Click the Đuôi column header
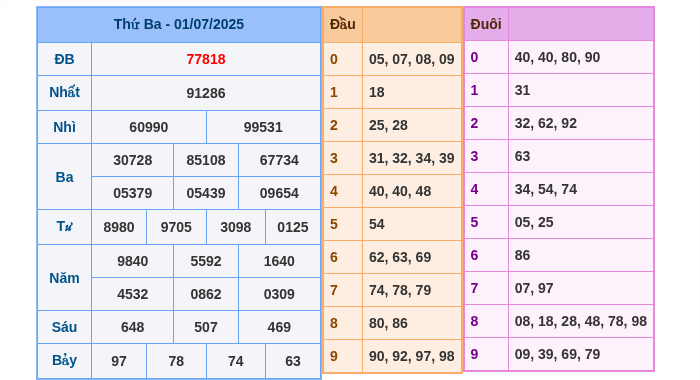 pos(486,24)
